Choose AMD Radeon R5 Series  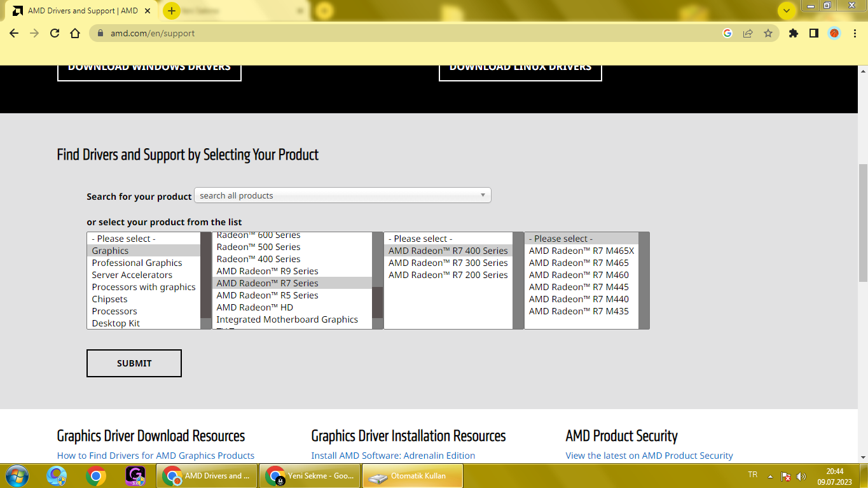(292, 295)
